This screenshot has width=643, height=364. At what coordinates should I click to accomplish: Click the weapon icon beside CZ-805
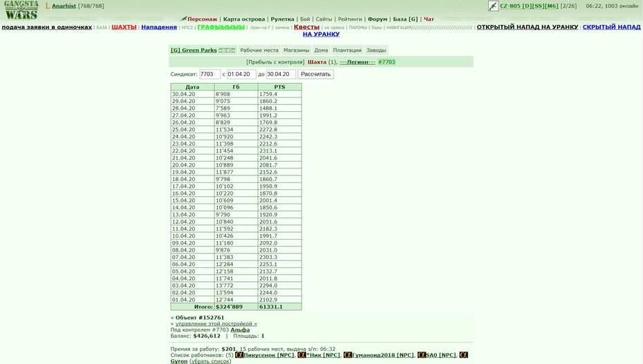click(x=494, y=6)
